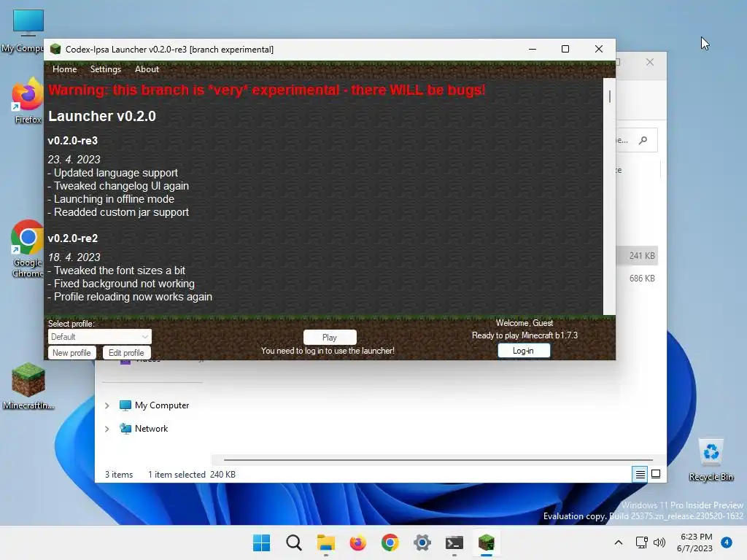The image size is (747, 560).
Task: Select the 241 KB file row
Action: click(x=637, y=256)
